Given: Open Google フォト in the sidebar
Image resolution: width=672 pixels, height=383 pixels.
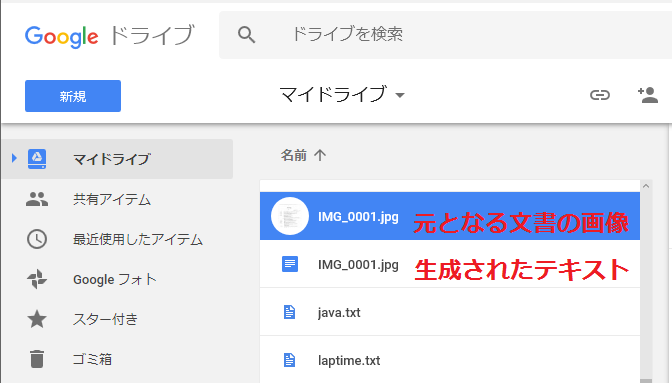Looking at the screenshot, I should point(115,279).
